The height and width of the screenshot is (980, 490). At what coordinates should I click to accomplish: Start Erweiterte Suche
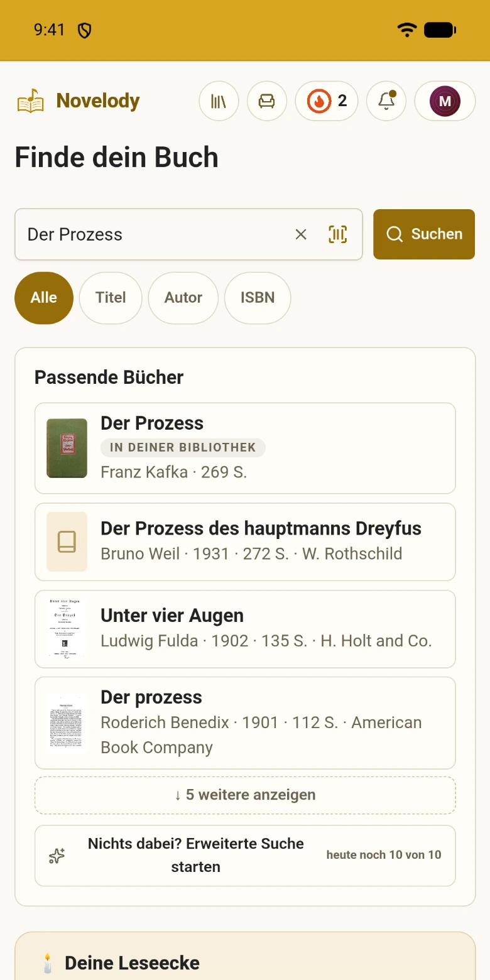(x=245, y=856)
